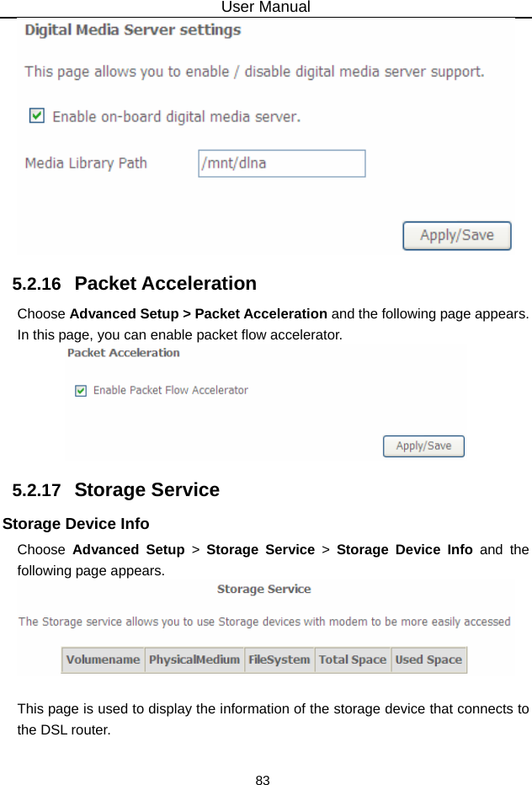Uncheck the Enable Packet Flow Accelerator checkbox

pos(81,390)
